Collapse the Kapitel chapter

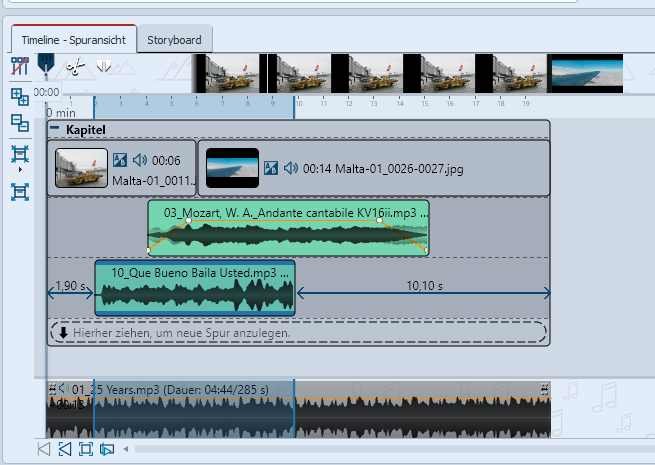pyautogui.click(x=55, y=130)
